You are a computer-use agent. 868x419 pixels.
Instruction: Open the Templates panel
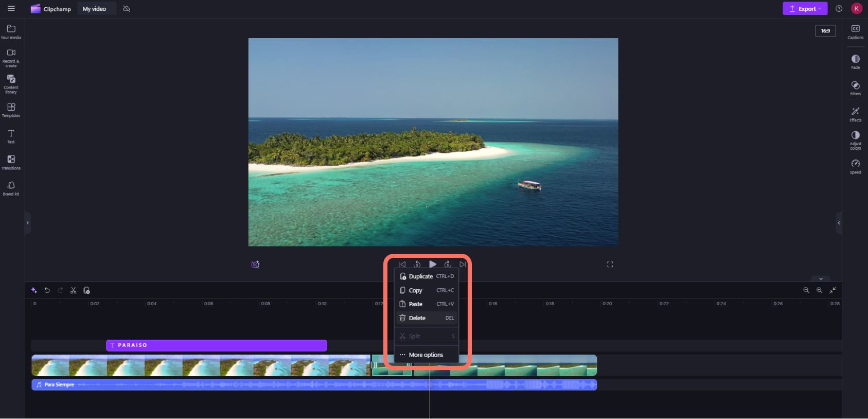point(11,110)
